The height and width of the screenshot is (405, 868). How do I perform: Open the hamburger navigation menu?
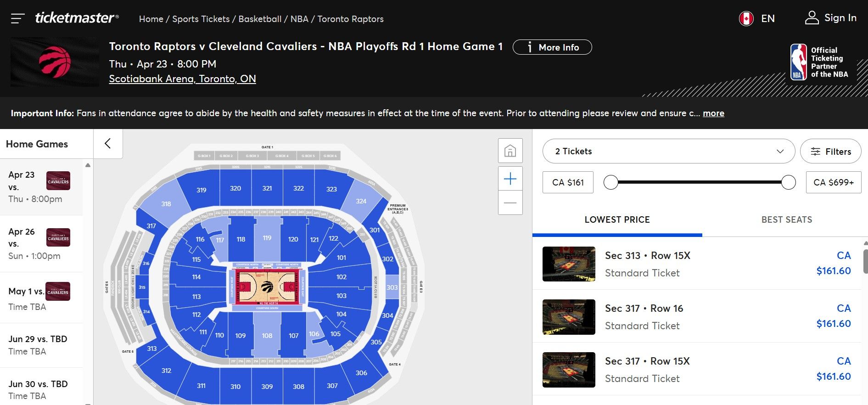tap(17, 18)
